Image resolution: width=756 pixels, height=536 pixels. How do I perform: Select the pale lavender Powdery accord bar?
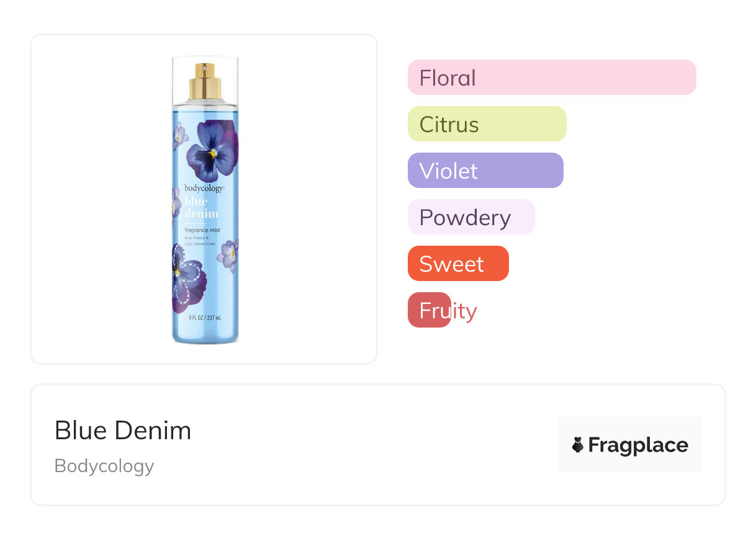tap(470, 217)
